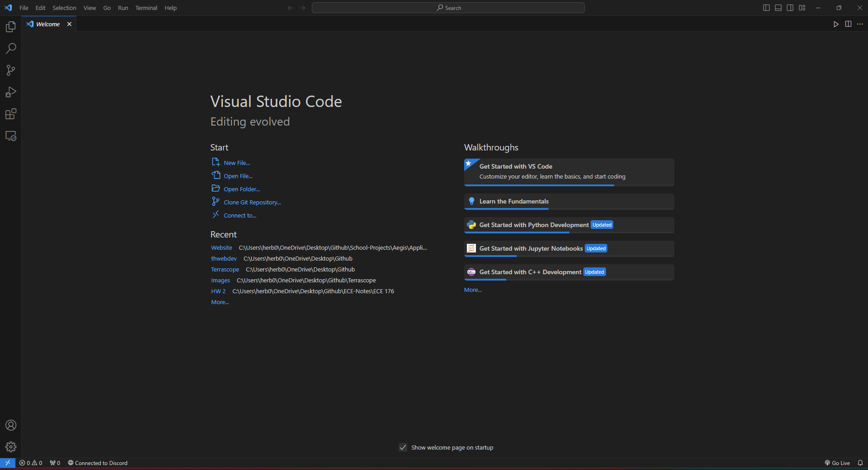
Task: Open the Explorer icon in the activity bar
Action: click(10, 26)
